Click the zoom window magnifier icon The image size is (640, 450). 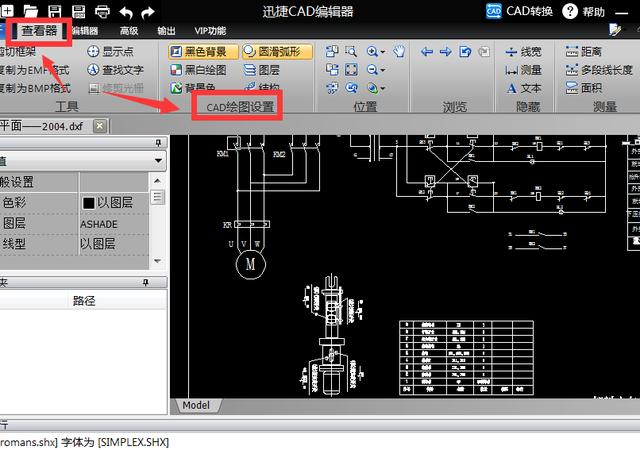tap(351, 51)
